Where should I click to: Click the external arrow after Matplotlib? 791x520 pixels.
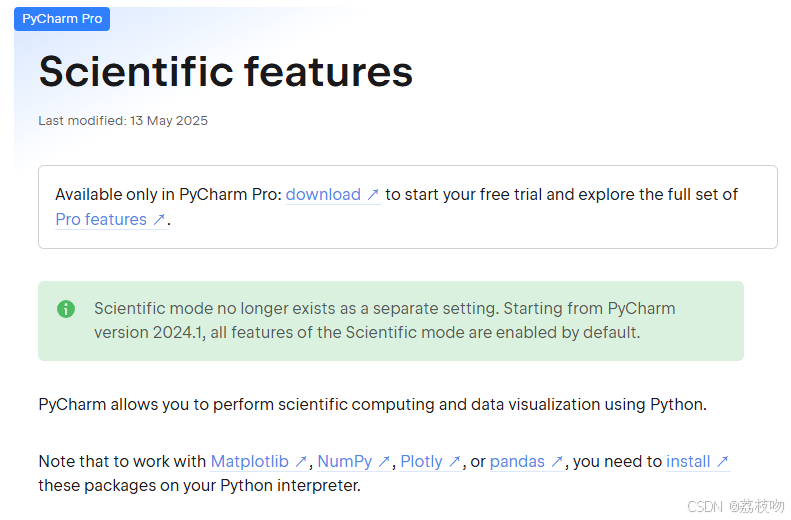point(301,461)
